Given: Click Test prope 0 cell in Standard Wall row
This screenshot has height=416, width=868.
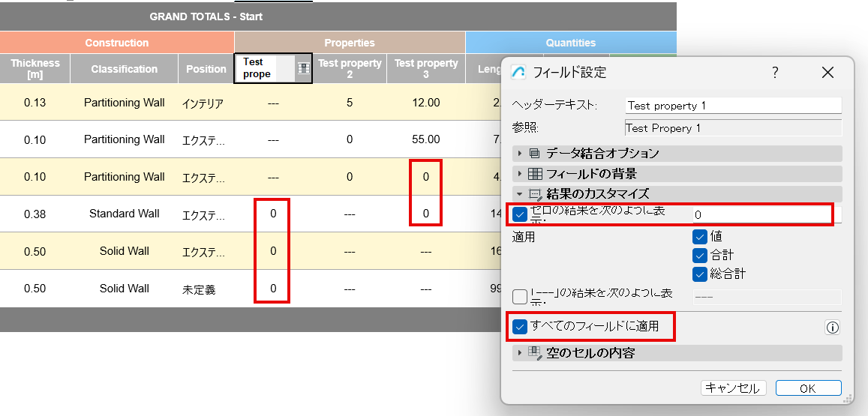Looking at the screenshot, I should 273,214.
